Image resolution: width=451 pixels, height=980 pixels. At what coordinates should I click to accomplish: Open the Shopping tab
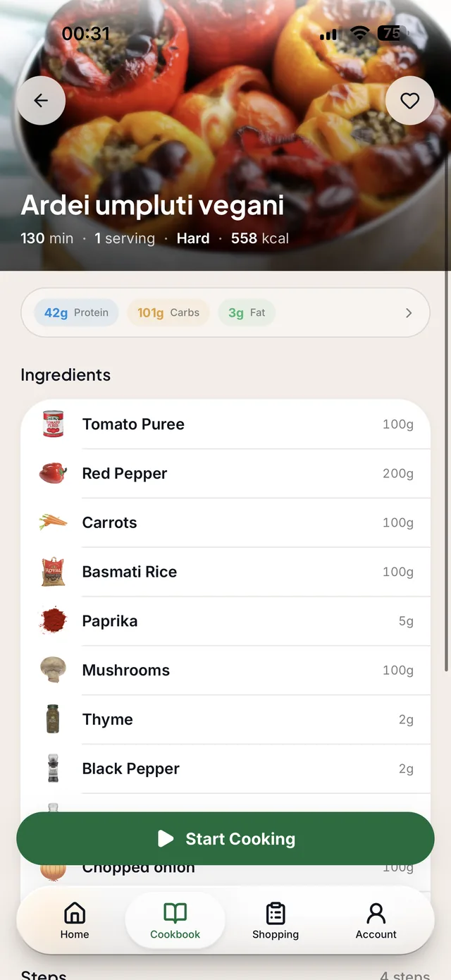tap(276, 921)
